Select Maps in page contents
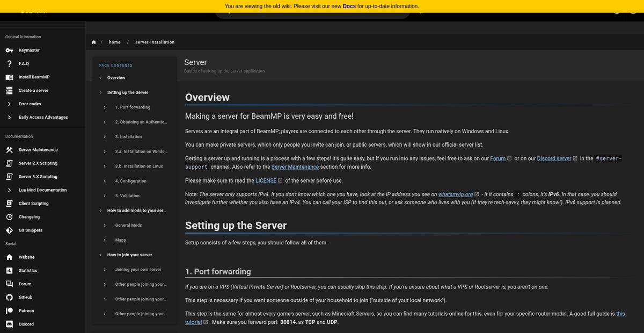This screenshot has width=644, height=333. click(x=121, y=240)
